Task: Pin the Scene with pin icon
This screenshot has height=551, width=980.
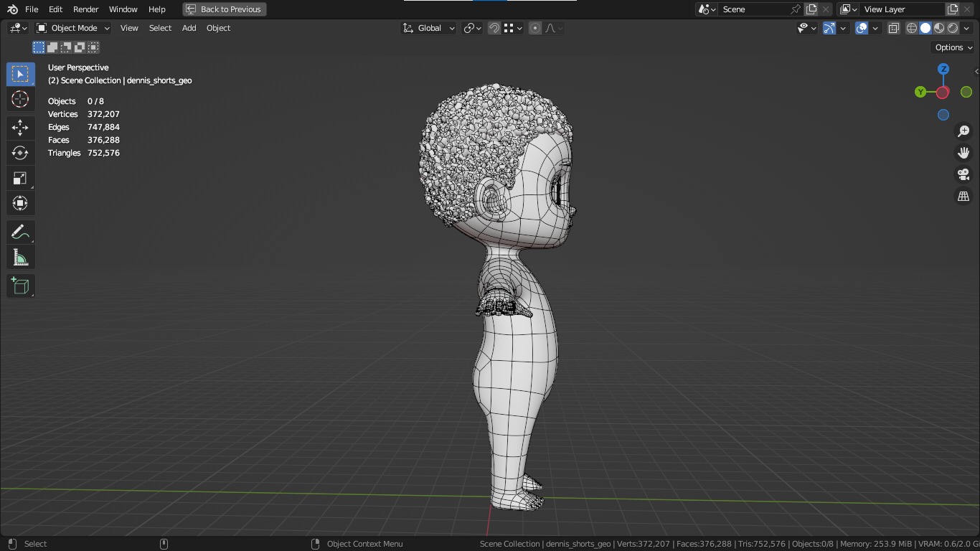Action: (x=795, y=9)
